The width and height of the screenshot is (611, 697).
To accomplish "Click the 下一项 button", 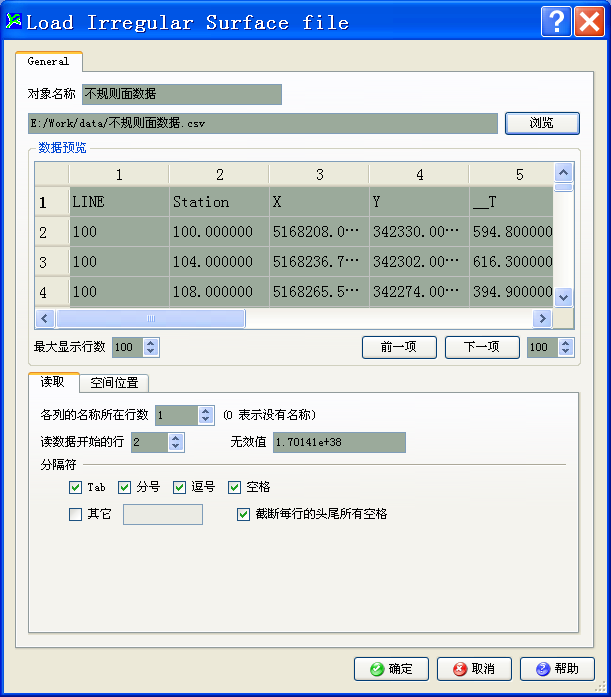I will 482,347.
